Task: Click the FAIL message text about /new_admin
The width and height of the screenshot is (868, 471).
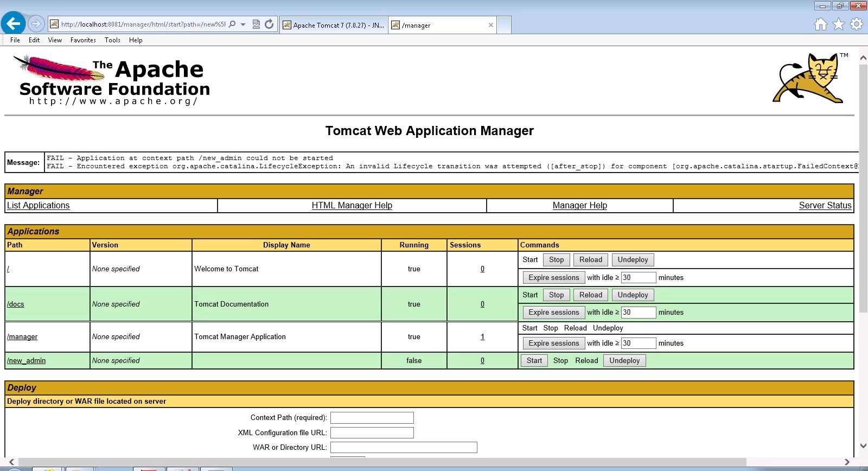Action: tap(190, 158)
